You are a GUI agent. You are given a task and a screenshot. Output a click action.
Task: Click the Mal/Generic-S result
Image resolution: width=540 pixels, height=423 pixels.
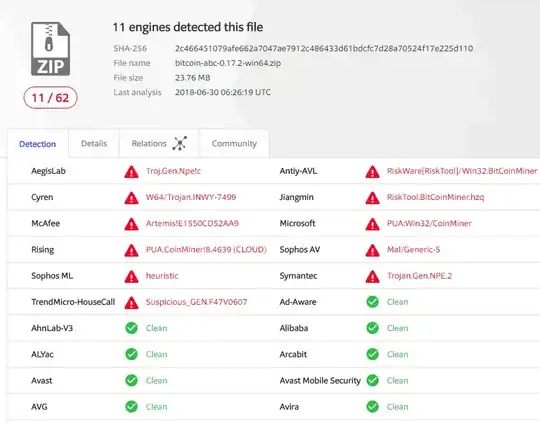pos(413,249)
